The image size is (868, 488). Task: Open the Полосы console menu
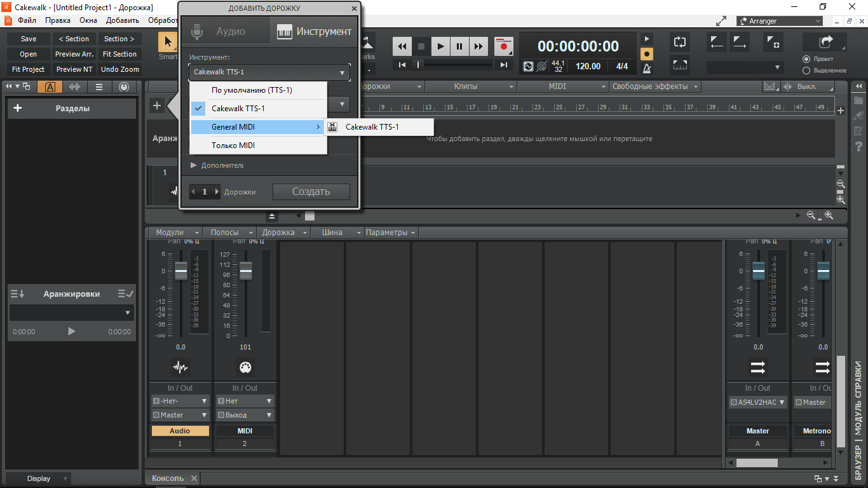(x=230, y=233)
